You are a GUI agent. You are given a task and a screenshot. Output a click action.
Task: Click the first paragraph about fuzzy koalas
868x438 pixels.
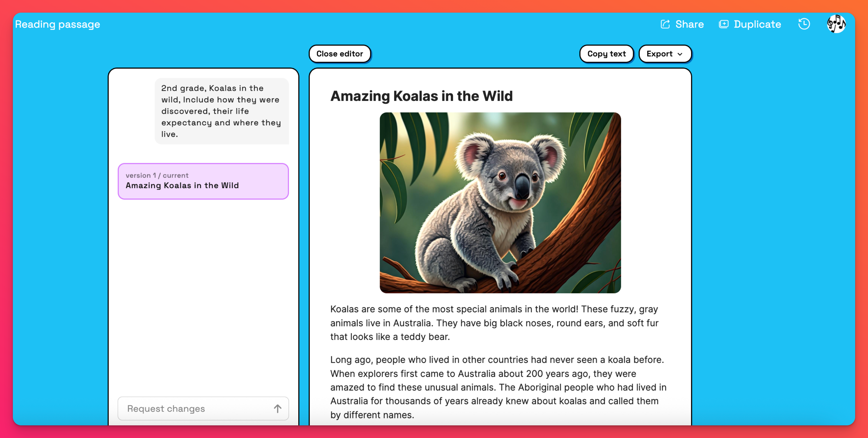(x=494, y=323)
